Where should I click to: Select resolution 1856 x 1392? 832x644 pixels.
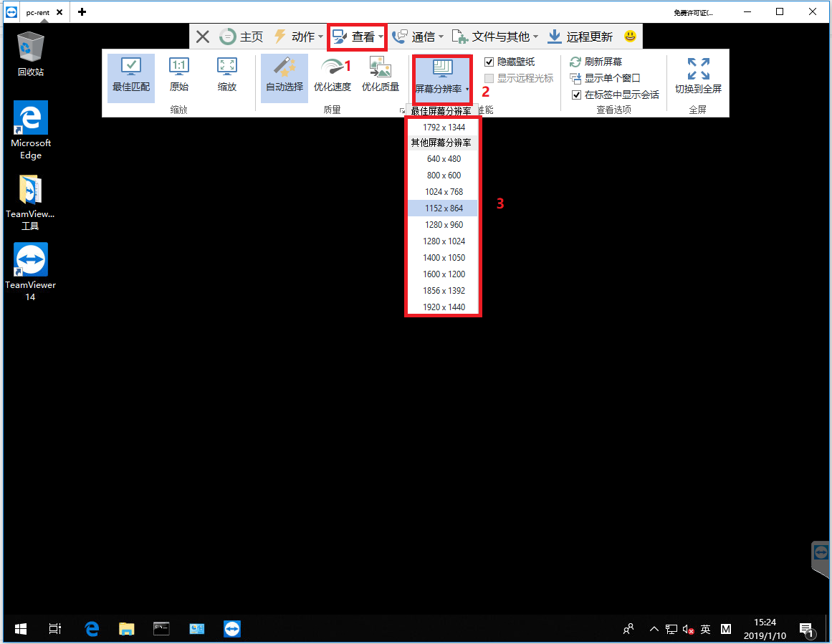pos(444,290)
